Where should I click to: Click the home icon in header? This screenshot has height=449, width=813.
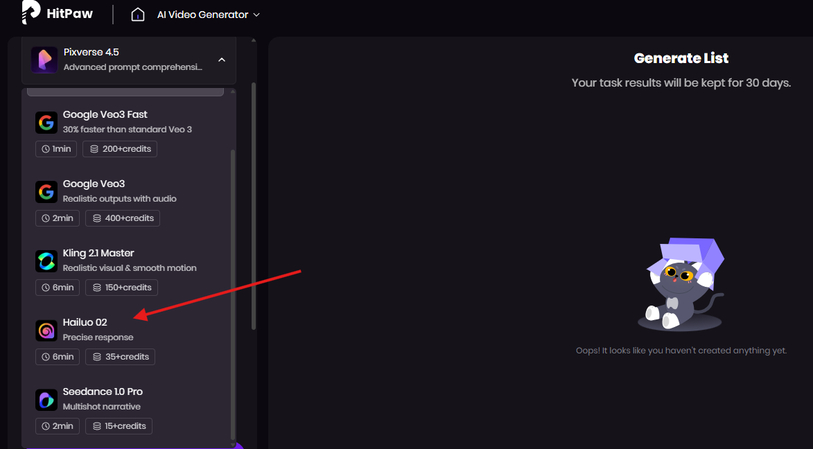(x=138, y=15)
